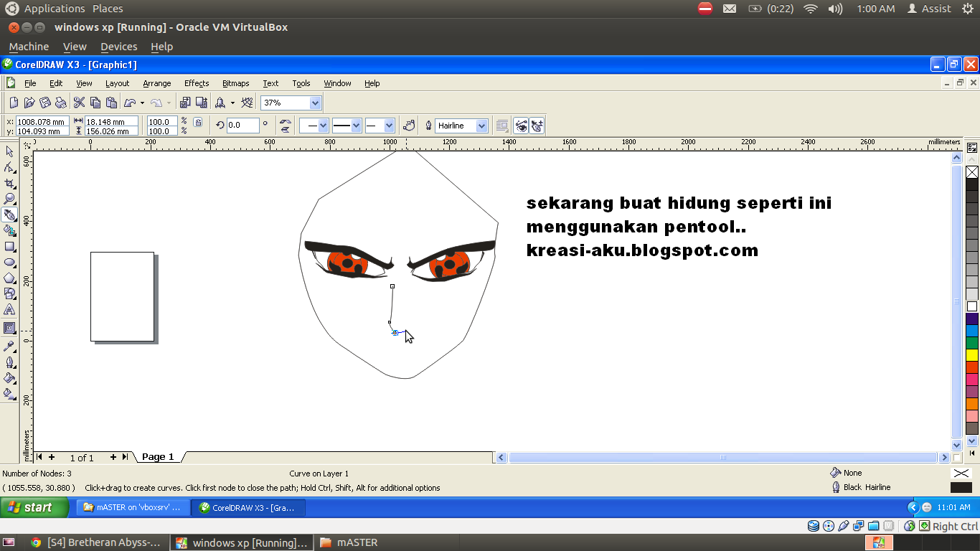Select the Interactive Blend tool

point(9,328)
